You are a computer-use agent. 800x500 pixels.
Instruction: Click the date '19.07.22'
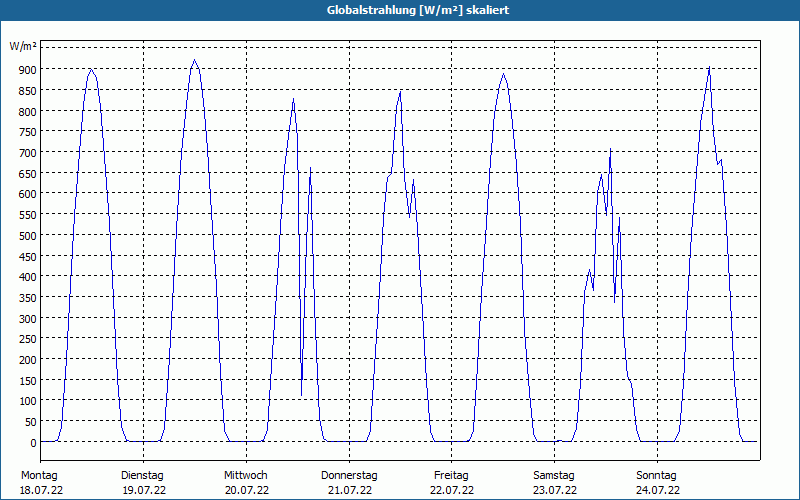[144, 490]
